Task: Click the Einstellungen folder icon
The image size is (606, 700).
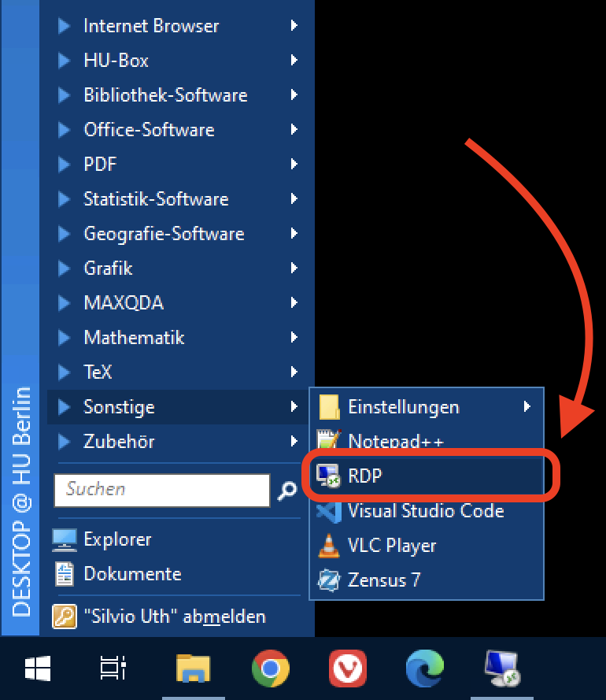Action: click(x=329, y=407)
